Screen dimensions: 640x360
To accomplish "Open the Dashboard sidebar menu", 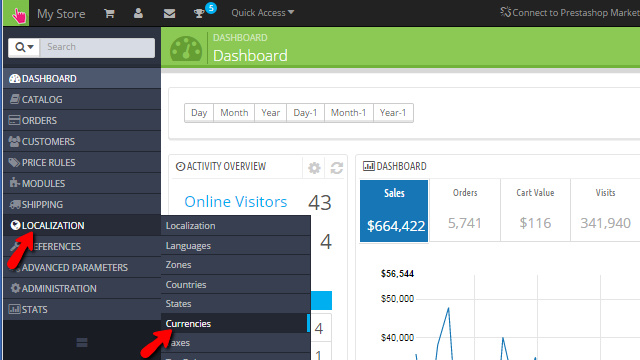I will [82, 78].
